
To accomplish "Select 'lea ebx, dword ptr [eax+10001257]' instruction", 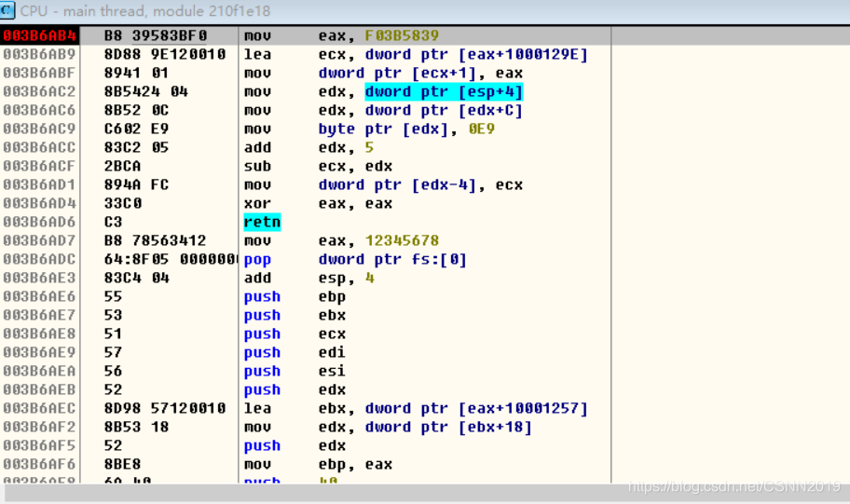I will [416, 409].
